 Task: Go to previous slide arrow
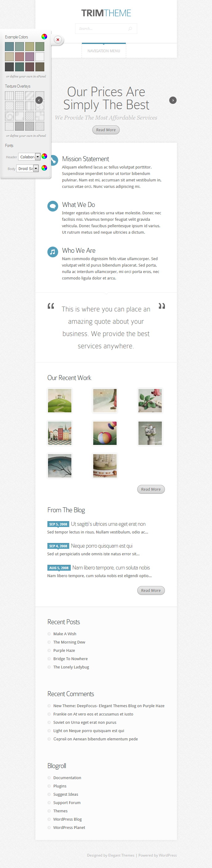coord(39,101)
